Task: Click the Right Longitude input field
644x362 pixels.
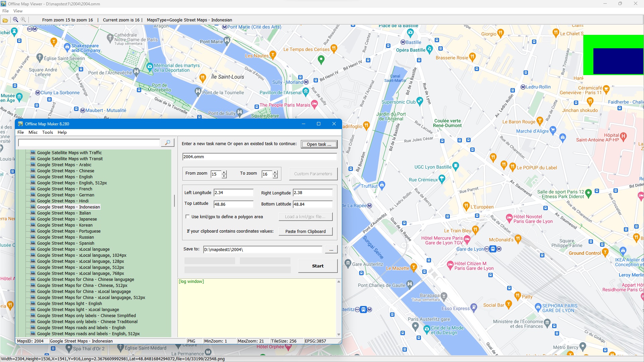Action: [313, 192]
